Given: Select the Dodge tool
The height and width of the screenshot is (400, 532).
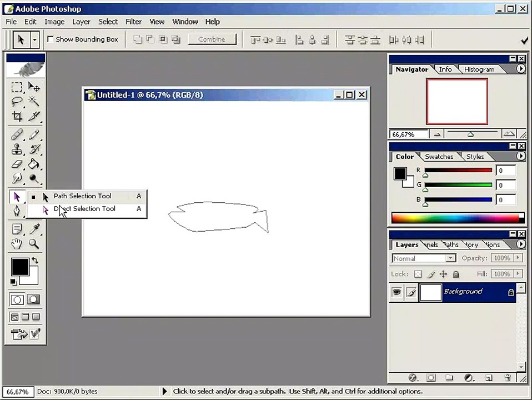Looking at the screenshot, I should click(x=33, y=178).
